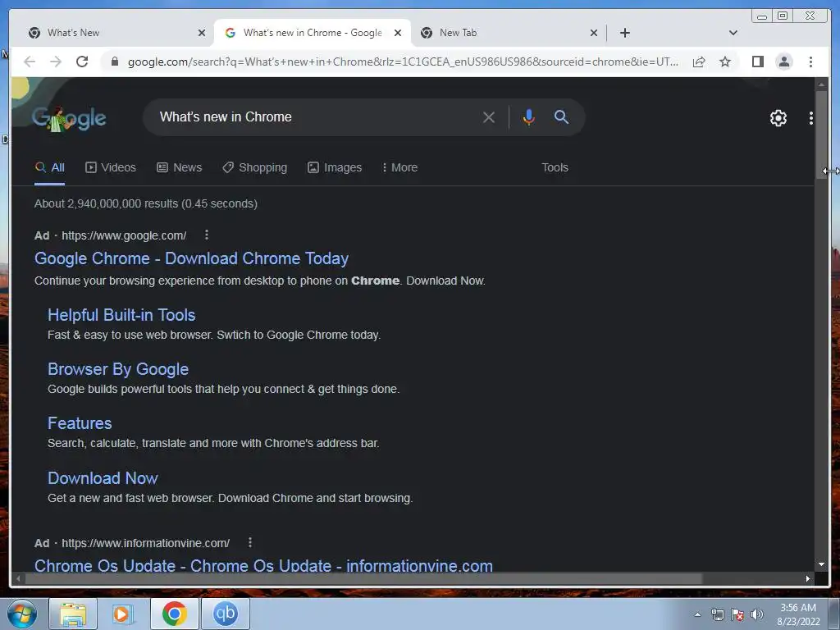Show hidden tray icons arrow

[x=697, y=614]
